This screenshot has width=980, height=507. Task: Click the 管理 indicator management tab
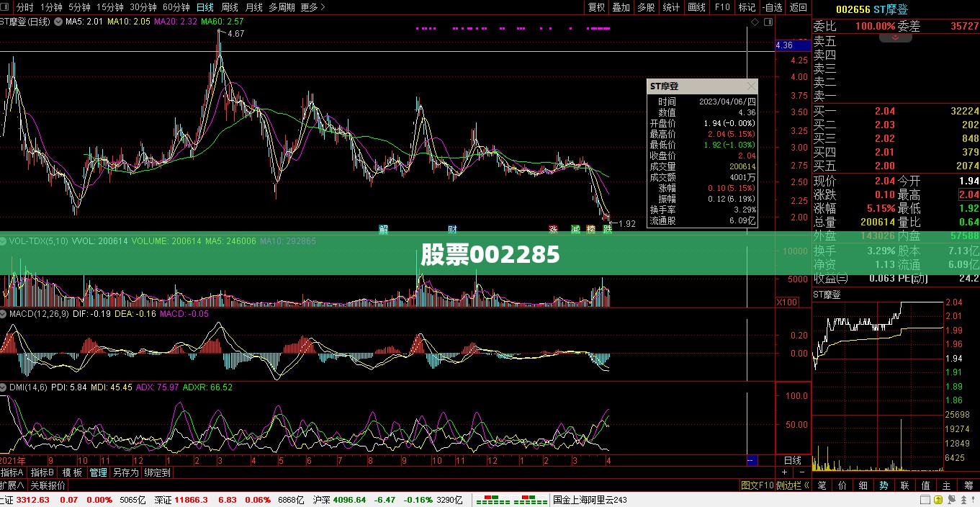point(98,472)
